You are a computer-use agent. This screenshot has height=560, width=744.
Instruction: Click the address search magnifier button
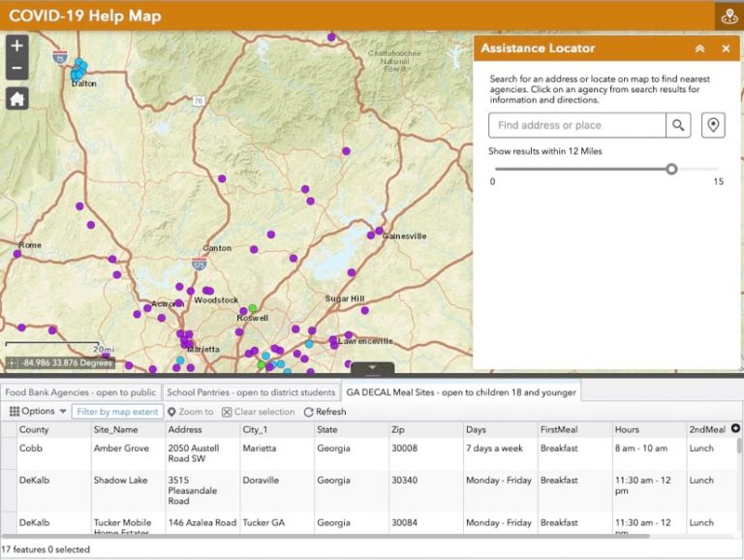678,125
